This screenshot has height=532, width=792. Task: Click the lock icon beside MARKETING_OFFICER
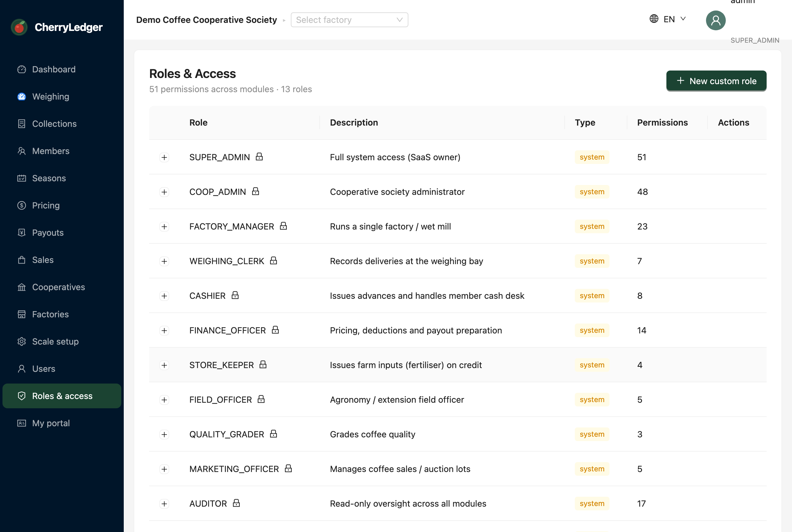(x=288, y=468)
